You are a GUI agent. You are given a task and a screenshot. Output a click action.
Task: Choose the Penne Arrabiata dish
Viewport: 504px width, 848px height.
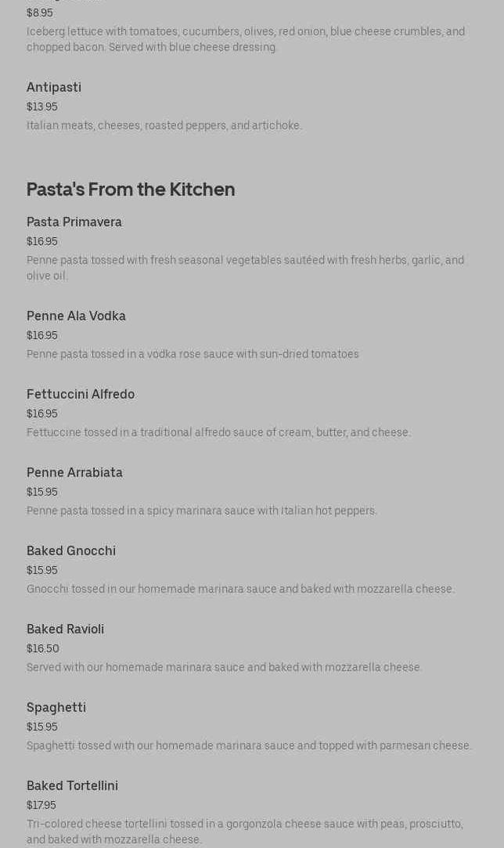click(74, 473)
